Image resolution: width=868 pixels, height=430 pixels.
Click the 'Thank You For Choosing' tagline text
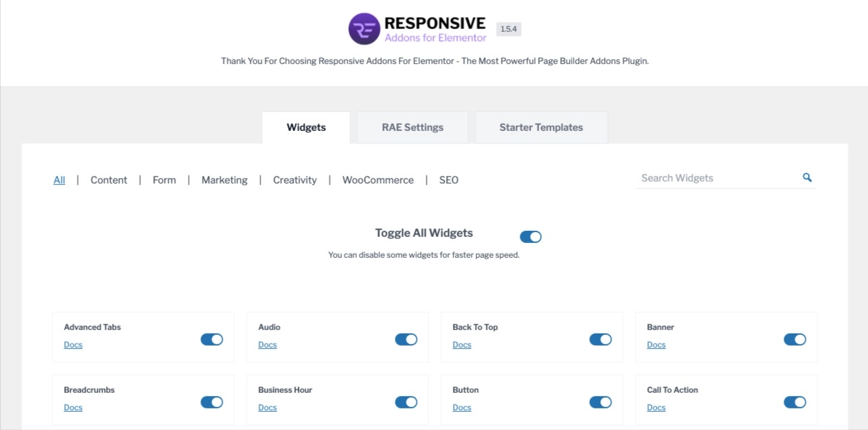[435, 61]
